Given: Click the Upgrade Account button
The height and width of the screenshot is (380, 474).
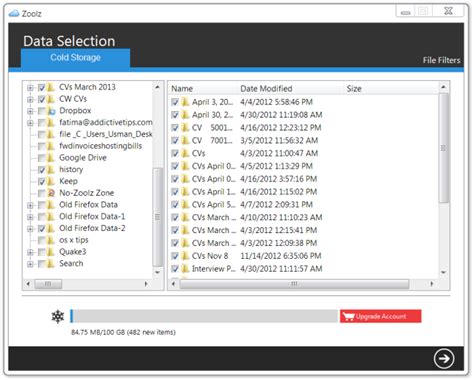Looking at the screenshot, I should pos(381,316).
